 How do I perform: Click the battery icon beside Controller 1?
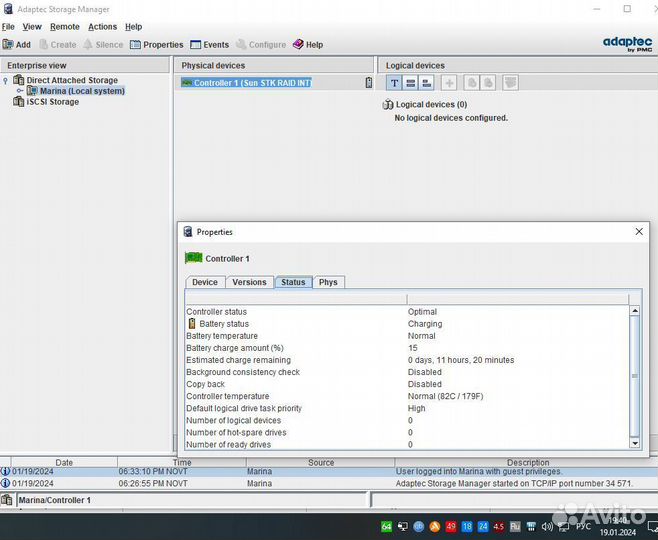pyautogui.click(x=369, y=83)
